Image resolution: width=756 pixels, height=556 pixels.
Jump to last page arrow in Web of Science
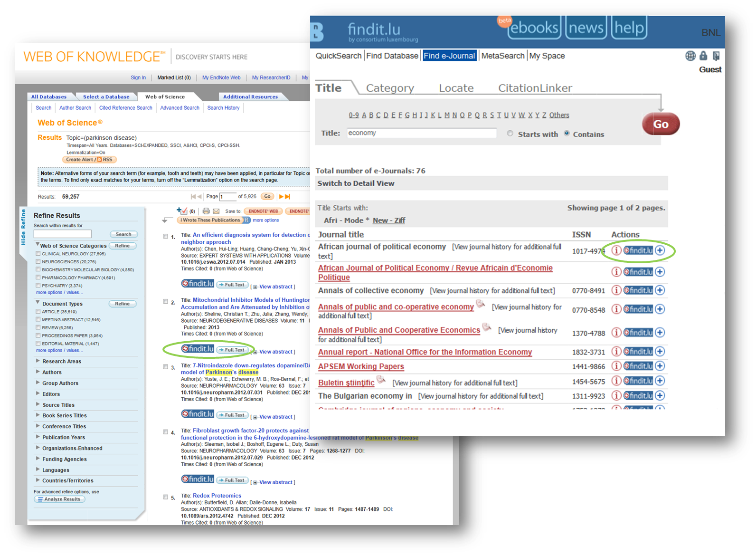click(287, 196)
